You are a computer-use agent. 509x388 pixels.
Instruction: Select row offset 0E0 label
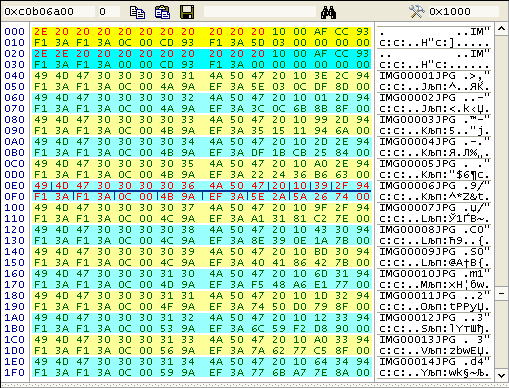point(14,186)
